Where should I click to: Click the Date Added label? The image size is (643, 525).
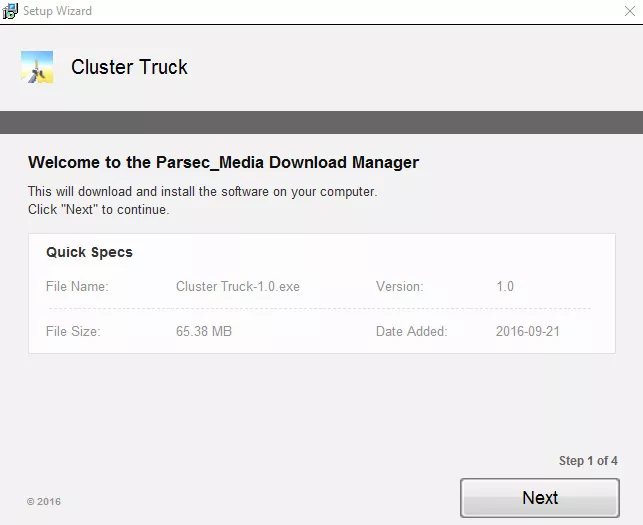point(411,331)
